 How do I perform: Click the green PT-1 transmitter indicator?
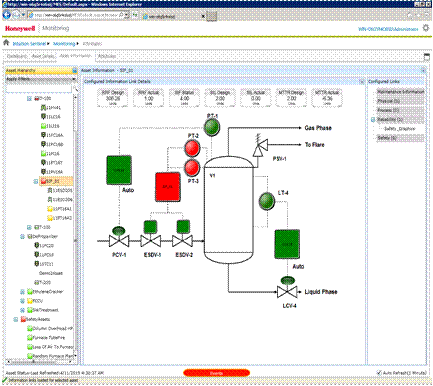coord(212,127)
